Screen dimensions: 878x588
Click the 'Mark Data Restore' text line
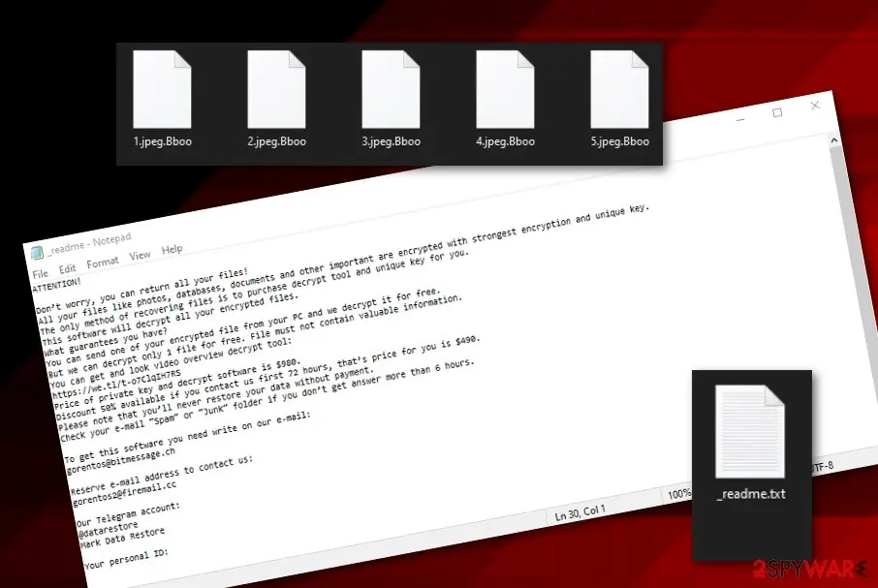123,537
